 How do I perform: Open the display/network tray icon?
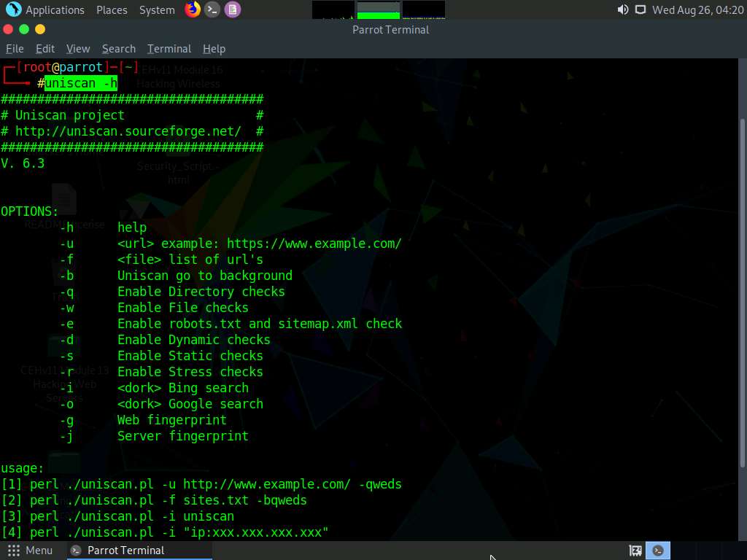click(x=640, y=9)
